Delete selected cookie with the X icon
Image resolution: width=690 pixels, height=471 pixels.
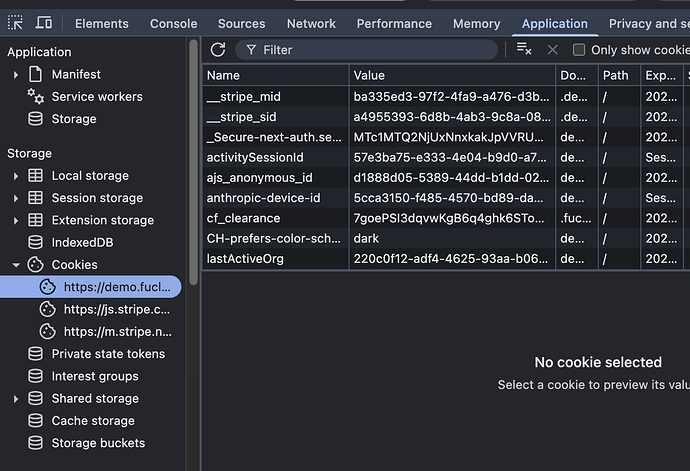tap(552, 50)
